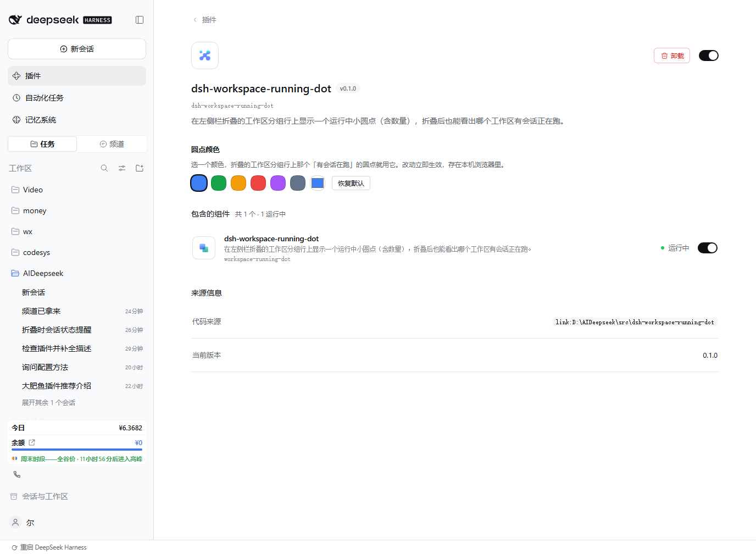Select the red dot color
The height and width of the screenshot is (554, 756).
point(258,183)
